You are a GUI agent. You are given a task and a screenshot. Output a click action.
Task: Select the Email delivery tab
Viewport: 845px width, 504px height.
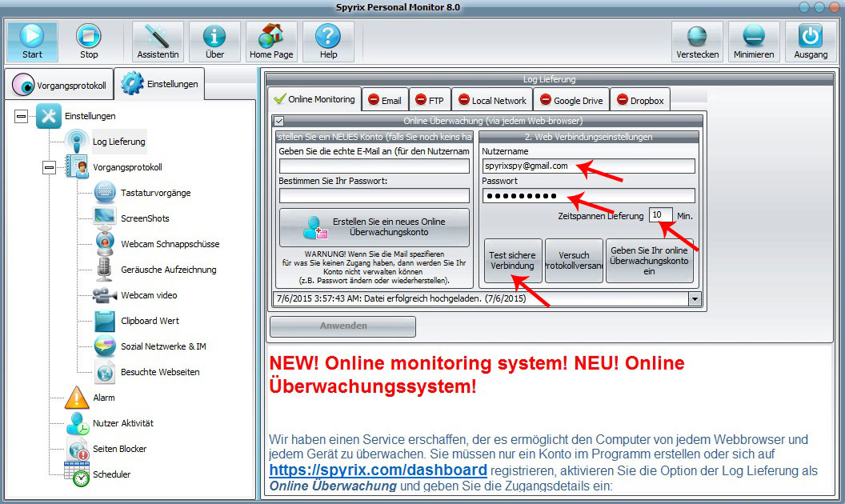click(385, 100)
